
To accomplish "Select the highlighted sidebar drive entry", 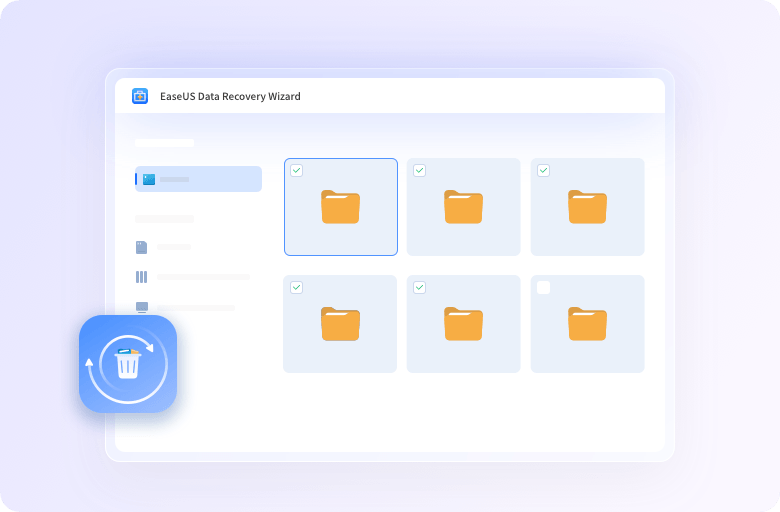I will point(199,179).
